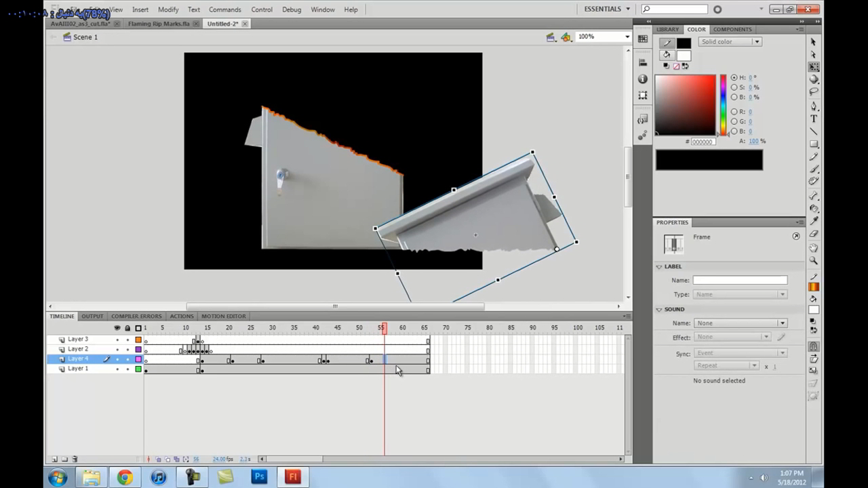The width and height of the screenshot is (868, 488).
Task: Select the Line tool
Action: tap(814, 131)
